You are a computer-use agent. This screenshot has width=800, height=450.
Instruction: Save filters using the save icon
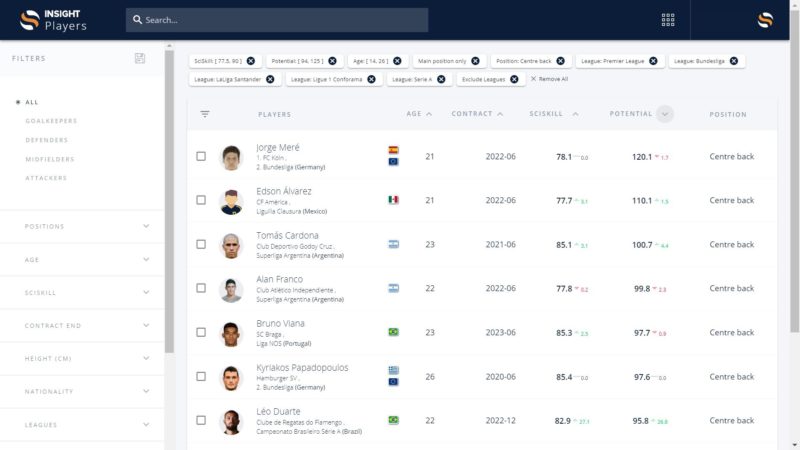tap(140, 58)
